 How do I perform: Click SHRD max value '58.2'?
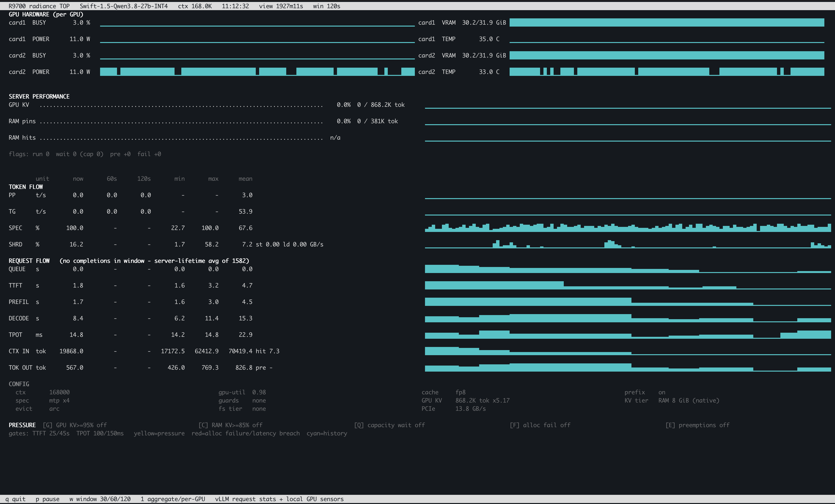[x=212, y=245]
